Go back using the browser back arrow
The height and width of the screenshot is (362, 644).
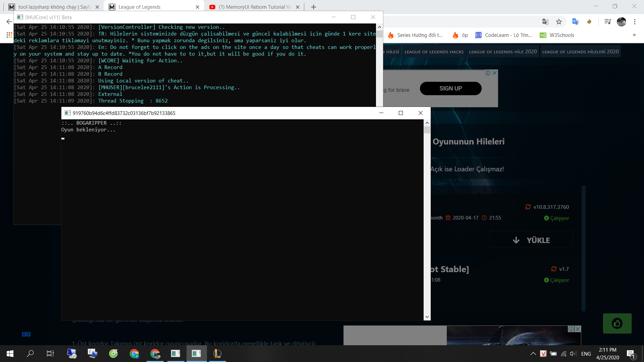[9, 22]
